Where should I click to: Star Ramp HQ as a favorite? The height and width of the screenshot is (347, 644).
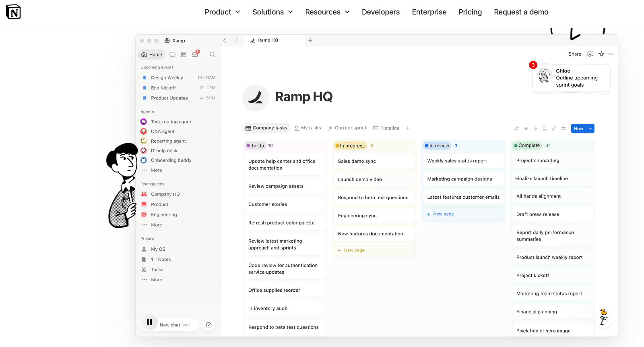coord(601,54)
